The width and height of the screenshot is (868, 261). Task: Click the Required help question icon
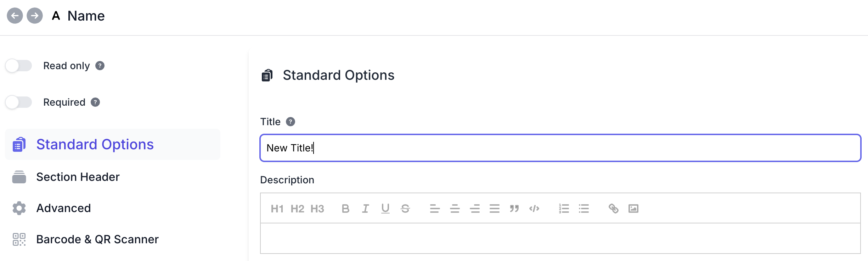[x=95, y=102]
